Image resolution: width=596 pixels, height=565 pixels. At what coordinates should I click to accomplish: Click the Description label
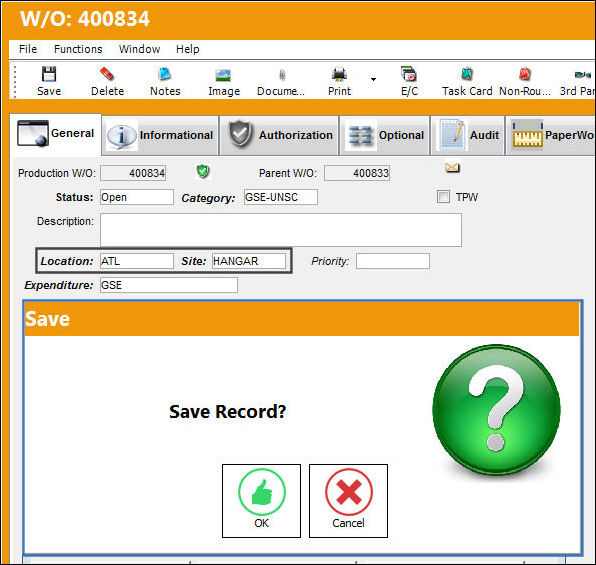coord(65,221)
